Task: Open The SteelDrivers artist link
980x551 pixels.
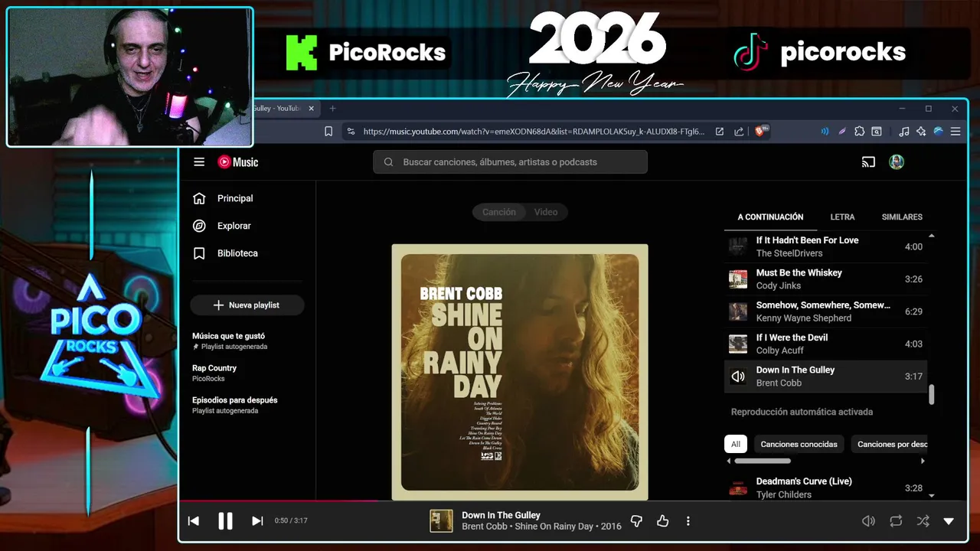Action: coord(789,253)
